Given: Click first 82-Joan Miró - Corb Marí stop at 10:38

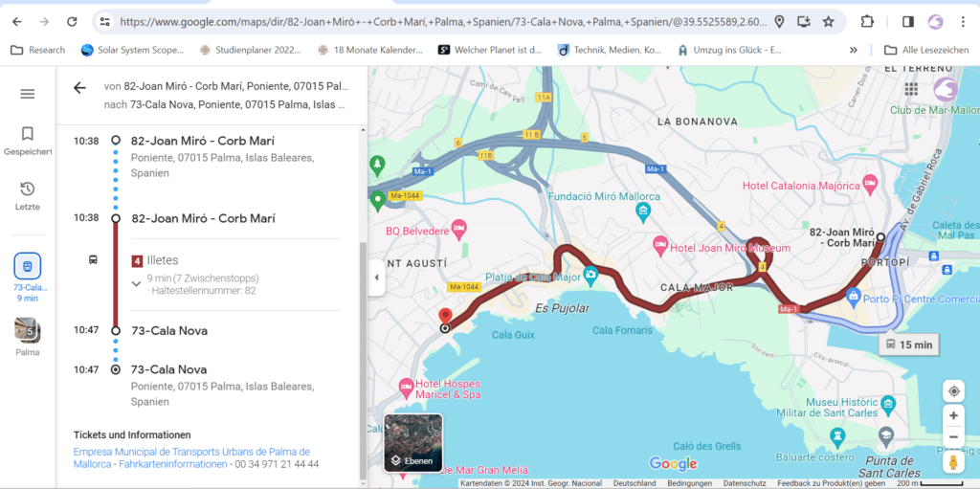Looking at the screenshot, I should 203,141.
